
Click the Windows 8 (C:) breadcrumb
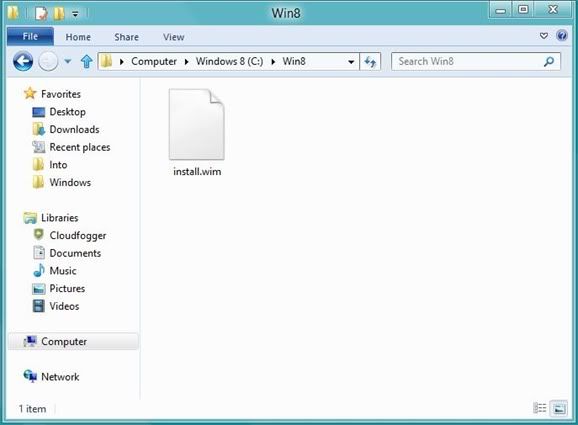pos(229,61)
